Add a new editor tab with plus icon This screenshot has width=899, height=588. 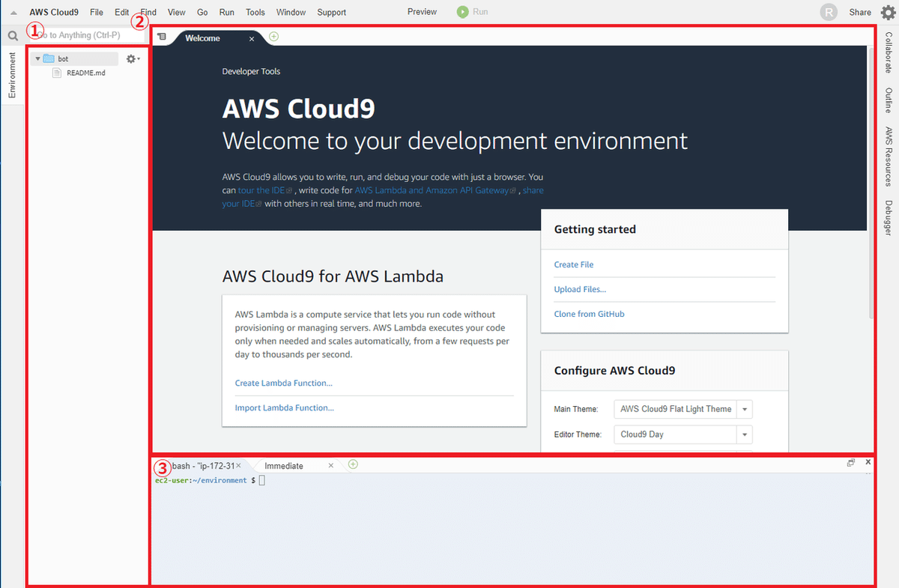coord(273,36)
